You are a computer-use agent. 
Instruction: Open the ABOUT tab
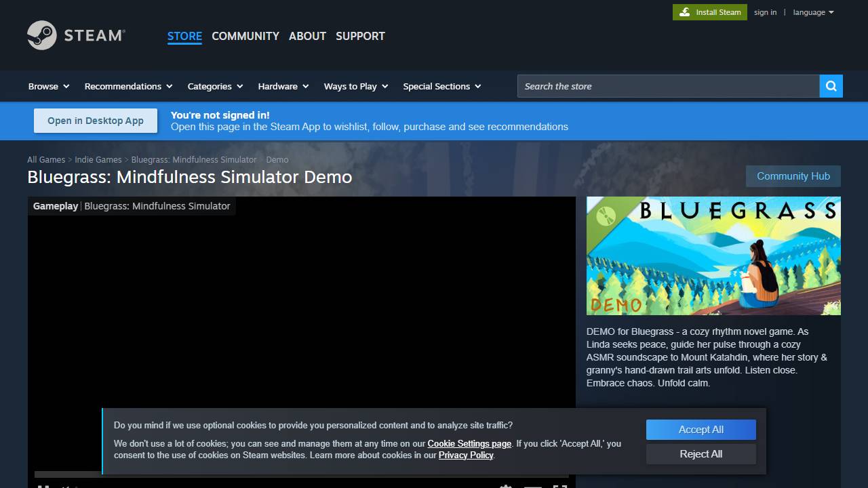coord(307,36)
